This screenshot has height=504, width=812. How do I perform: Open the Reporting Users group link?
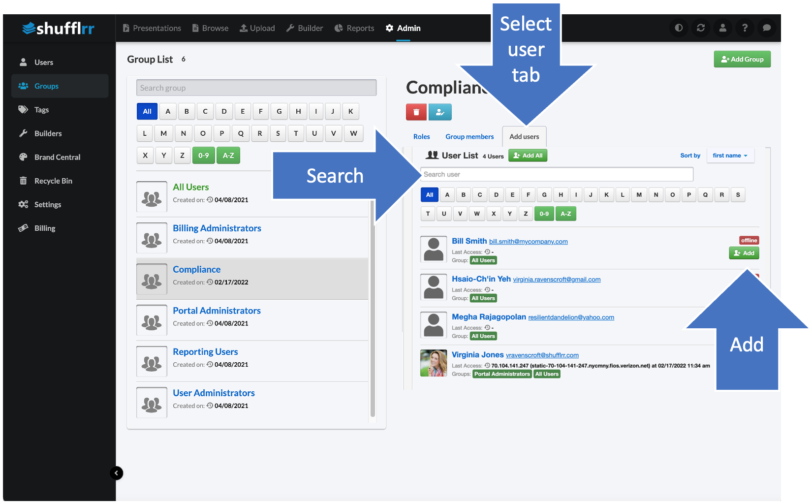205,352
